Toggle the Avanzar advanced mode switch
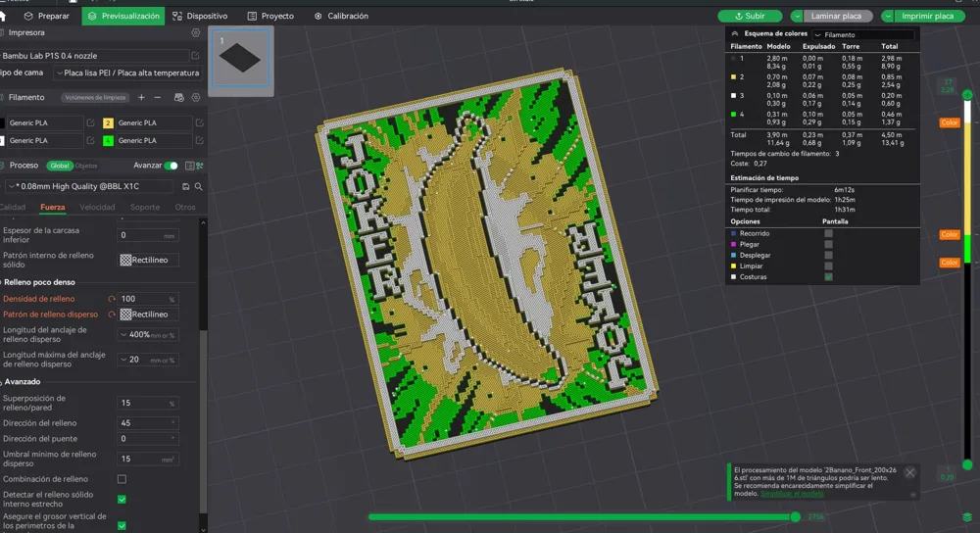The width and height of the screenshot is (980, 533). point(171,166)
